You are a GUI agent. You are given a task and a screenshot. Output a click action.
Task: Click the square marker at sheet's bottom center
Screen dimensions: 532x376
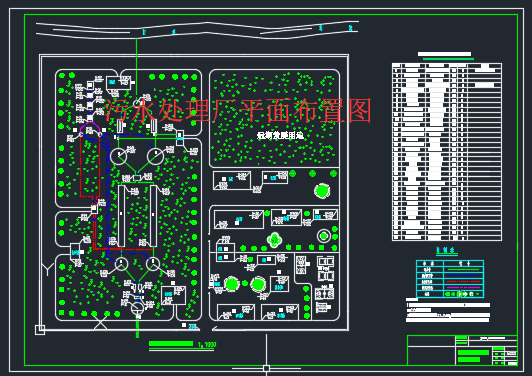tap(266, 368)
